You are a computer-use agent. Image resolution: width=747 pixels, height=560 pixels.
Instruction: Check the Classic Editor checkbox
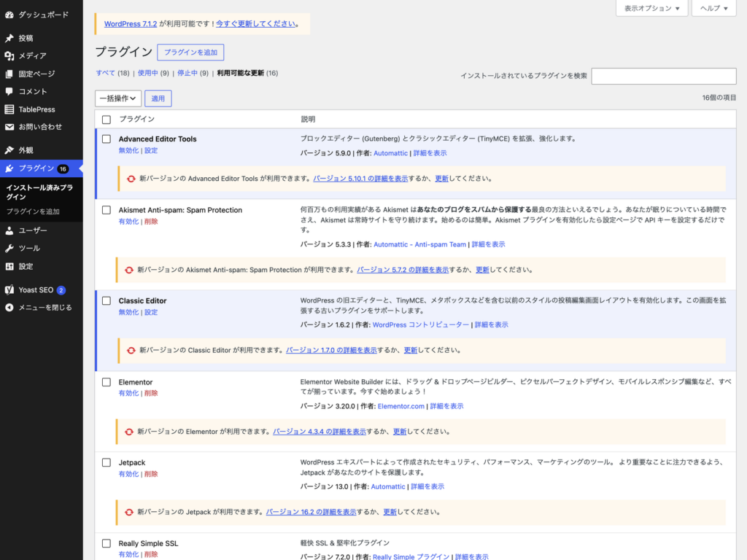point(107,301)
